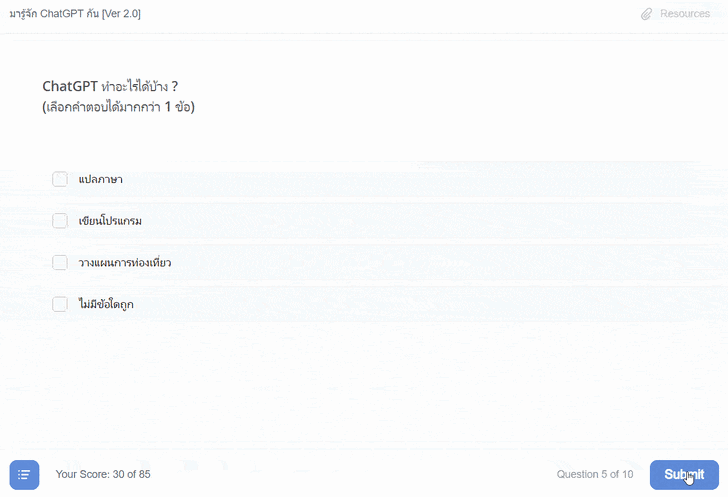The image size is (728, 497).
Task: Click the number 85 in the score text
Action: [144, 474]
